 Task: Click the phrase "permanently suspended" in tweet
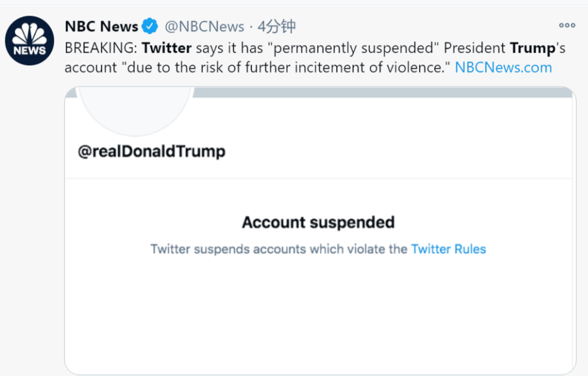click(x=353, y=48)
